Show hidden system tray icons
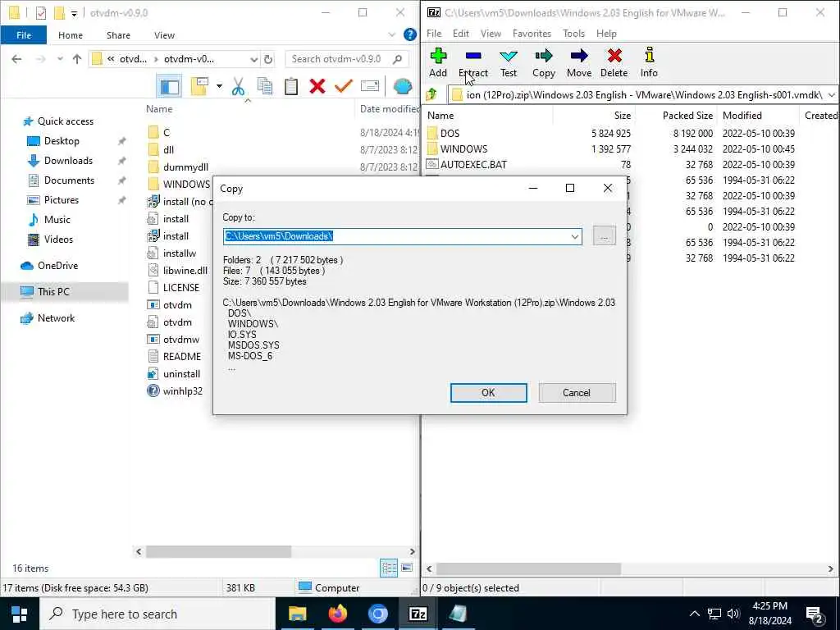 [x=694, y=614]
